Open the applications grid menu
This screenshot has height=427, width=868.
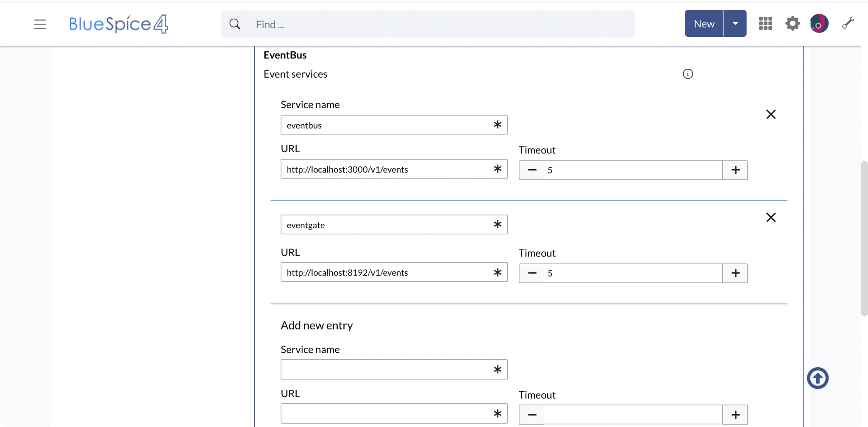tap(765, 24)
